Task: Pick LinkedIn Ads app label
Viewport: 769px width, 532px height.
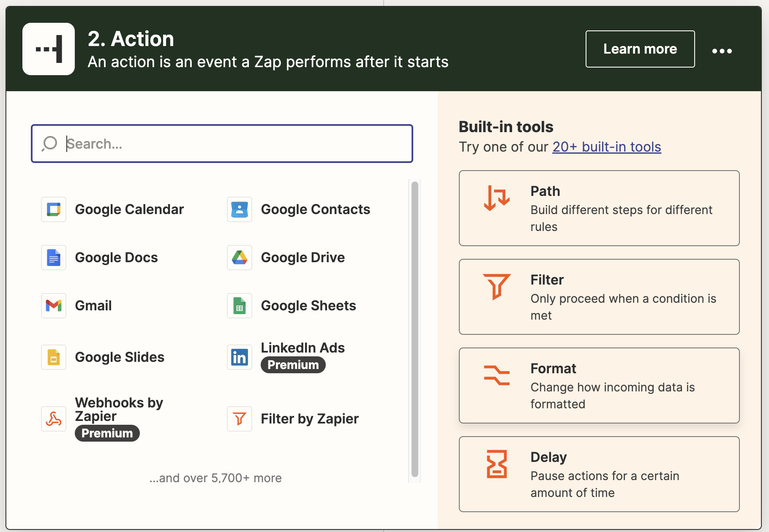Action: (303, 348)
